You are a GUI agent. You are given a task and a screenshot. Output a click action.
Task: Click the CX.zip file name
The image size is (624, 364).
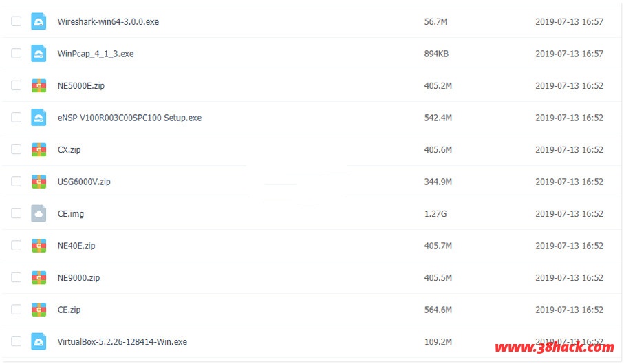pyautogui.click(x=69, y=149)
